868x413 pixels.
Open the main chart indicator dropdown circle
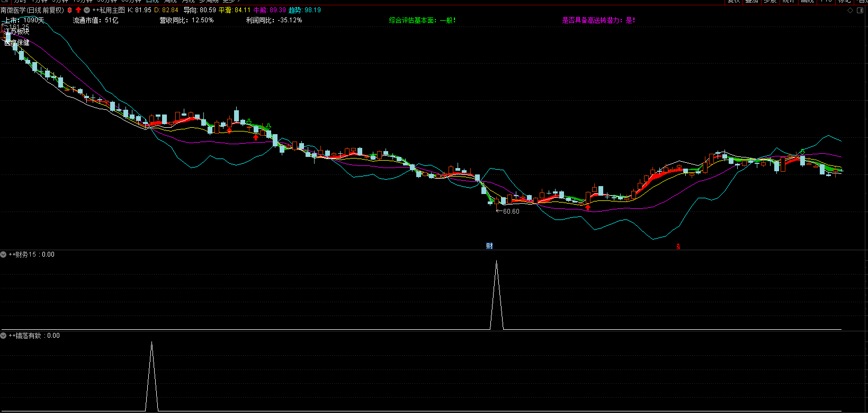(87, 10)
